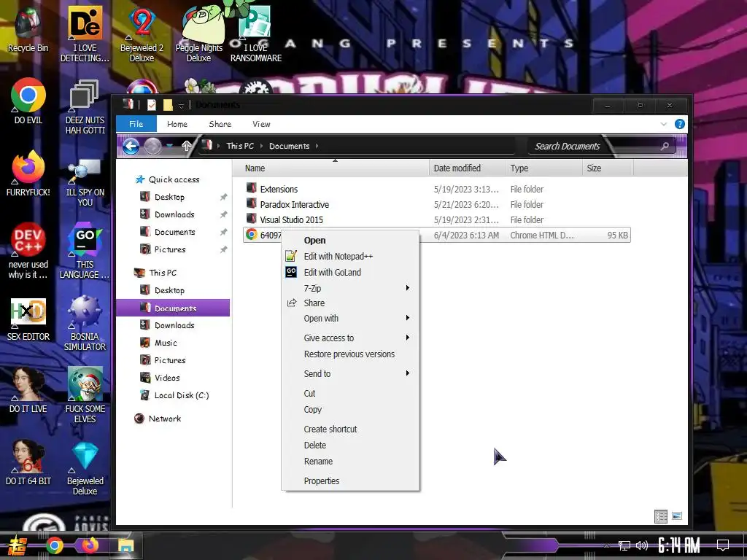Click Properties icon in quick access toolbar
This screenshot has width=747, height=560.
[152, 105]
